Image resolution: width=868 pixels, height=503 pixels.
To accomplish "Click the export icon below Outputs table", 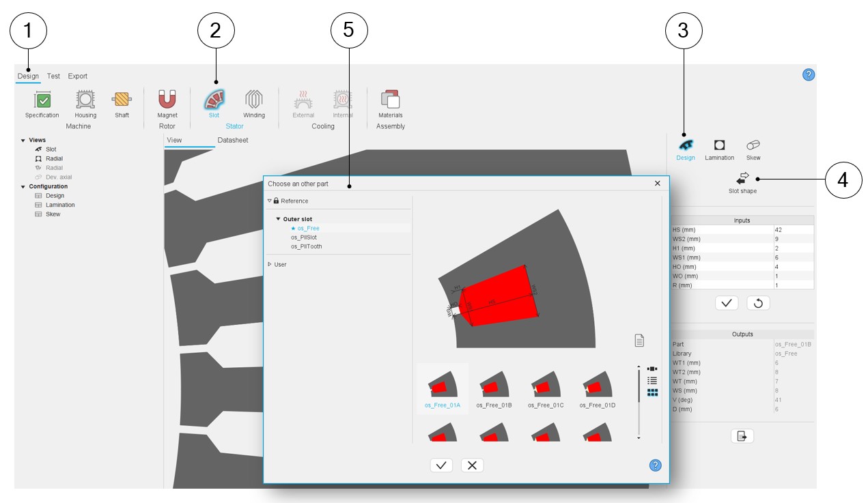I will (742, 436).
